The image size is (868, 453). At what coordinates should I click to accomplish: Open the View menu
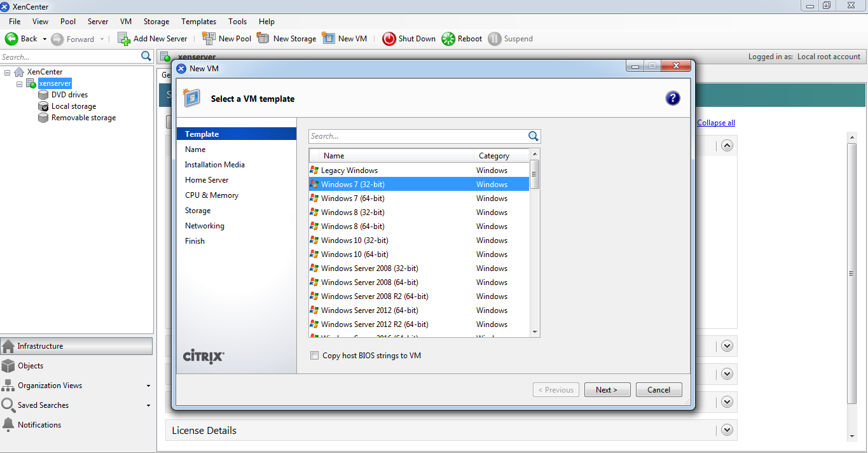coord(40,22)
